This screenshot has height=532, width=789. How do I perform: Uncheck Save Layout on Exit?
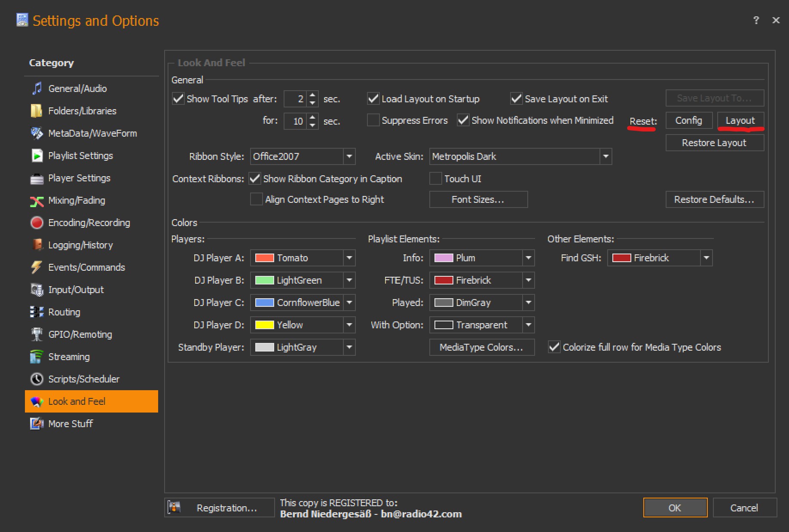coord(516,99)
